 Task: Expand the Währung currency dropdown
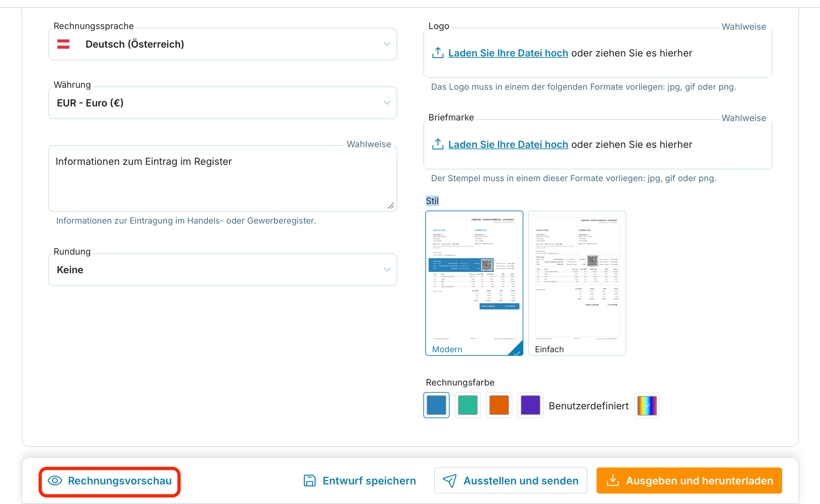[222, 103]
